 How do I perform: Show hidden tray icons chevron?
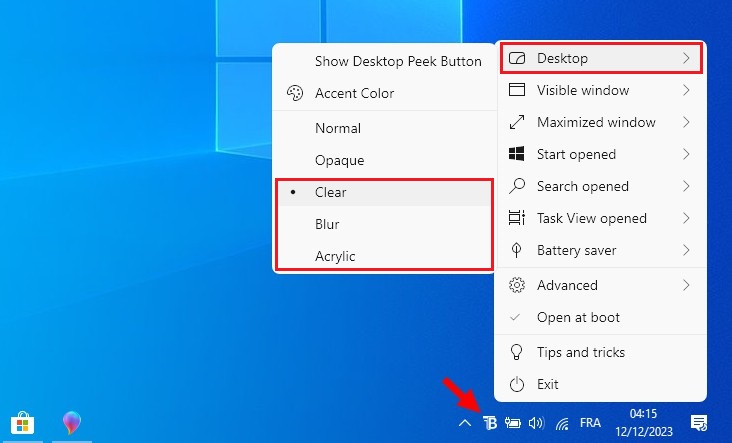pos(465,423)
